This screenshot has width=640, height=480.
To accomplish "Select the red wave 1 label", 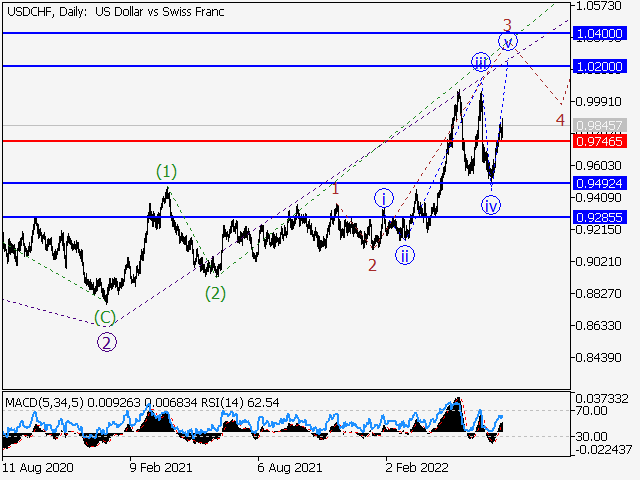I will click(335, 189).
